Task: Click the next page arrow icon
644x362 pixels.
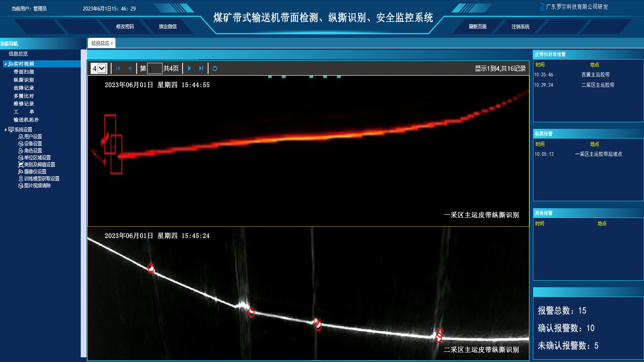Action: click(x=190, y=68)
